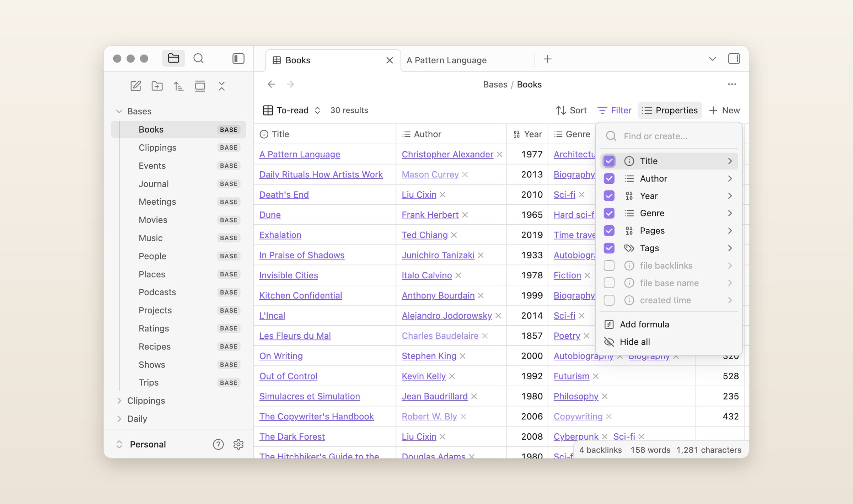Toggle the left sidebar panel icon

[238, 58]
